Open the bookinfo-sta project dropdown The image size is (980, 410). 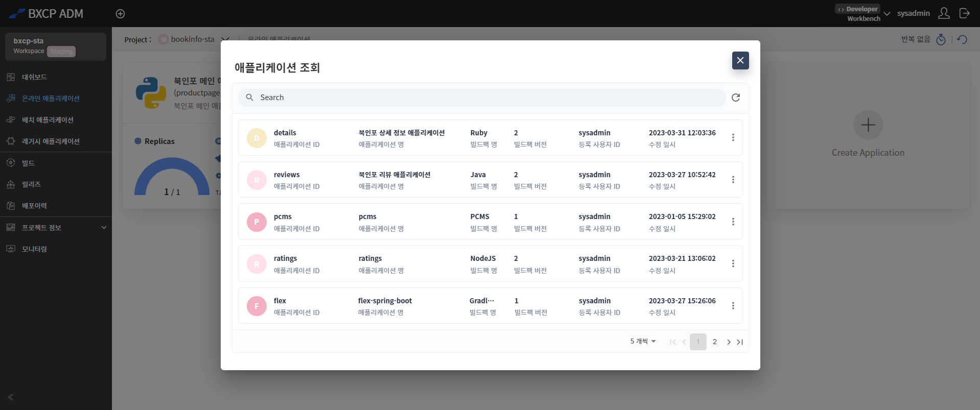[225, 39]
